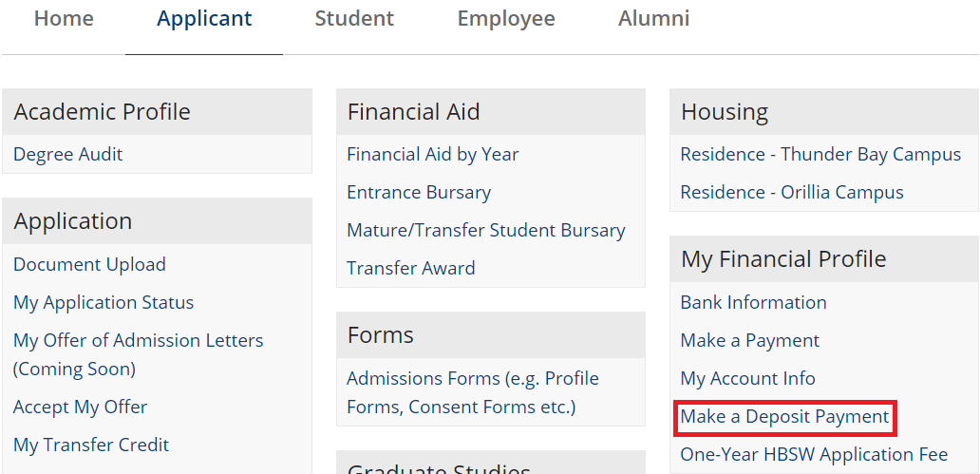980x474 pixels.
Task: Click Make a Deposit Payment
Action: pyautogui.click(x=784, y=416)
